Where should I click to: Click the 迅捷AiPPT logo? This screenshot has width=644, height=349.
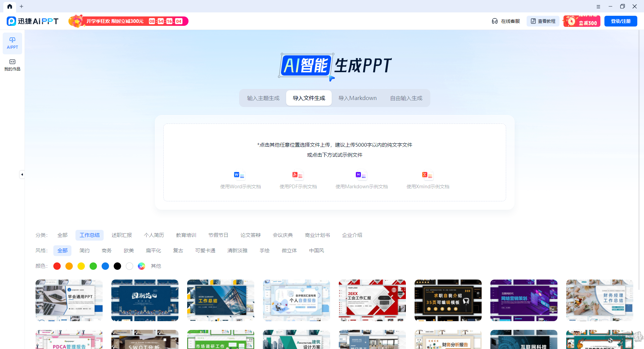click(33, 21)
